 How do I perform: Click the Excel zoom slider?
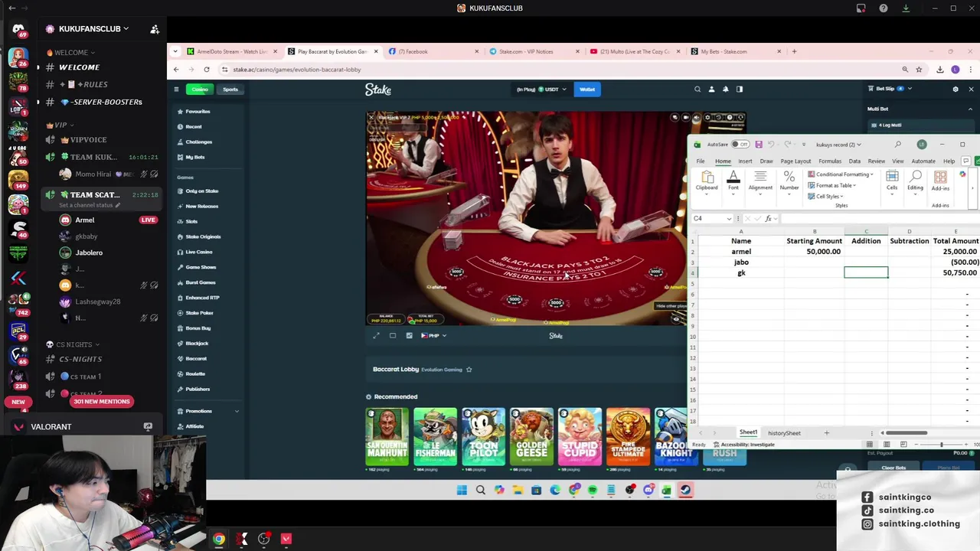pos(942,445)
